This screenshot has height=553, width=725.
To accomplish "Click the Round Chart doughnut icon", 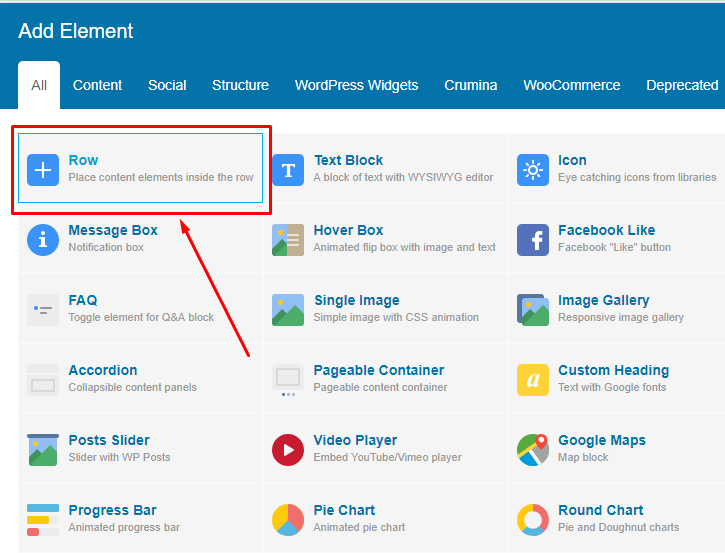I will (533, 520).
